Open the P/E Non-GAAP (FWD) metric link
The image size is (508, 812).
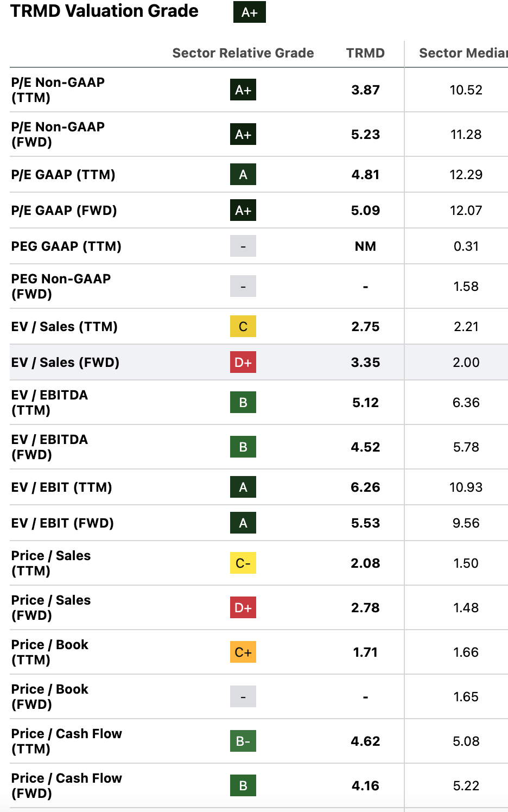pos(58,134)
